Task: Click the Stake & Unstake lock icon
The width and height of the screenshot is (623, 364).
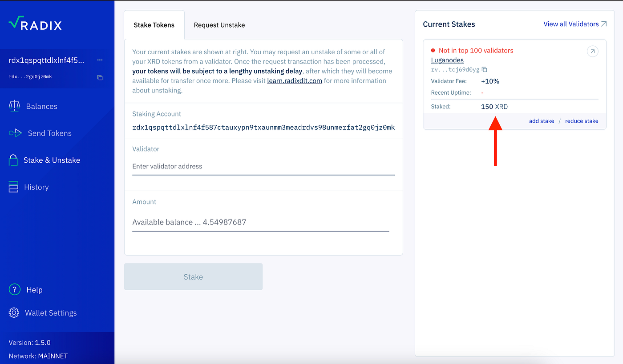Action: [13, 160]
